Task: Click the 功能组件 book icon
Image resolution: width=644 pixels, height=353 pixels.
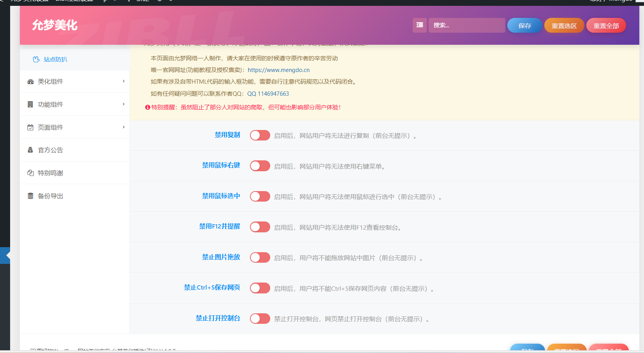Action: point(30,104)
